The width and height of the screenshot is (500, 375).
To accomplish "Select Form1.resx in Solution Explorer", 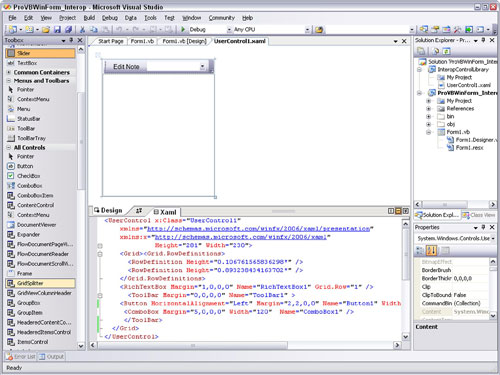I will 469,148.
